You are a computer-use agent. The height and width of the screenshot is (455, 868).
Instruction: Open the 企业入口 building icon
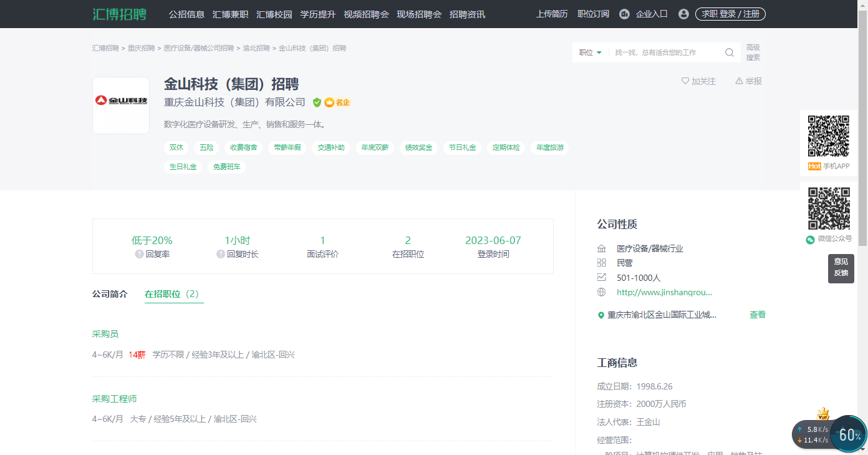point(624,14)
